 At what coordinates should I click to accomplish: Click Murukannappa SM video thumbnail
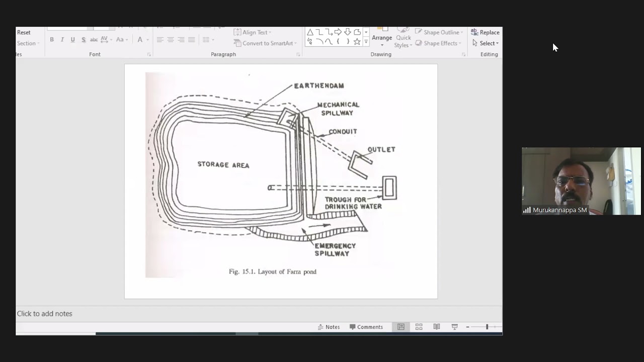tap(581, 181)
